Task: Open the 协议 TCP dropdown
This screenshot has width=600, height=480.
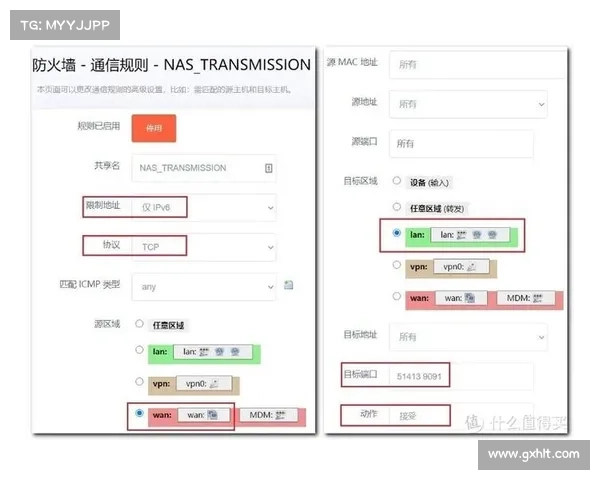Action: click(x=204, y=247)
